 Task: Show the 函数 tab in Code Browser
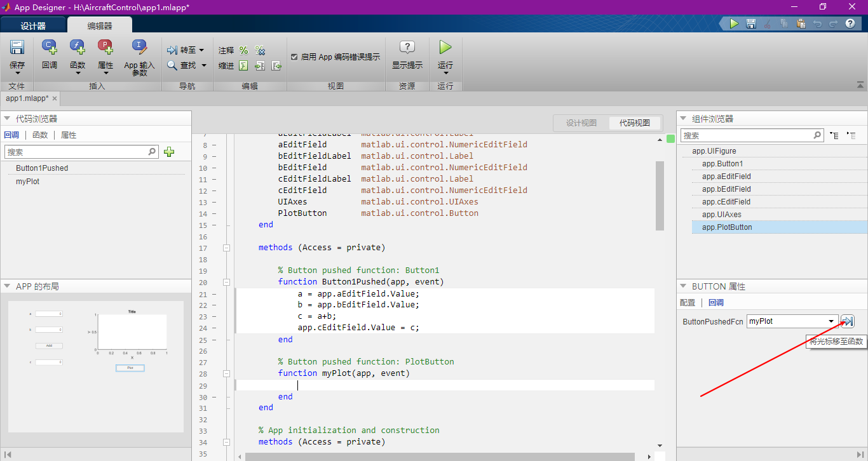coord(40,135)
